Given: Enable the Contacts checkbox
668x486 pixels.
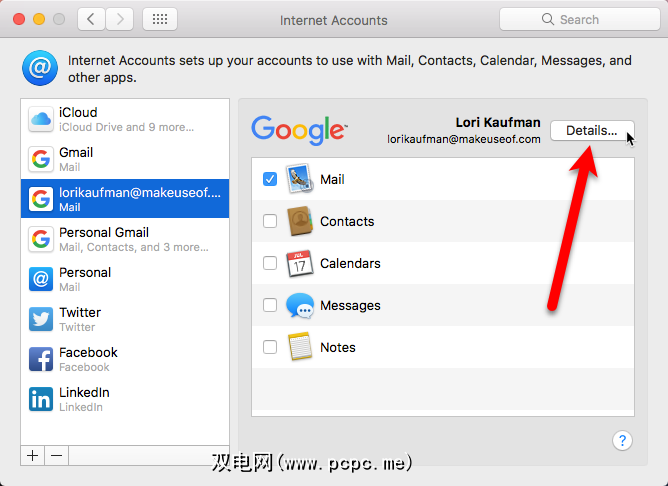Looking at the screenshot, I should tap(270, 221).
